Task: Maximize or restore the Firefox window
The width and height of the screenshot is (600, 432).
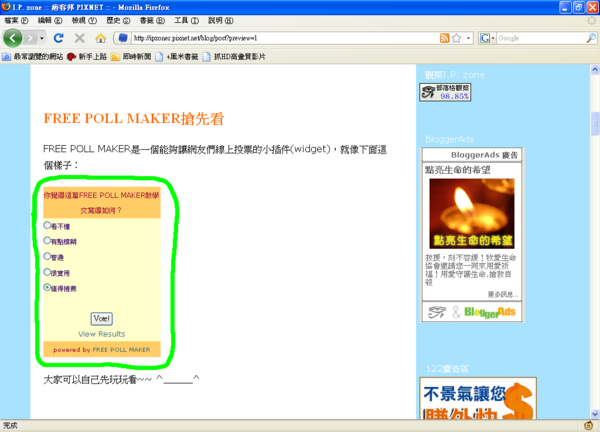Action: (579, 7)
